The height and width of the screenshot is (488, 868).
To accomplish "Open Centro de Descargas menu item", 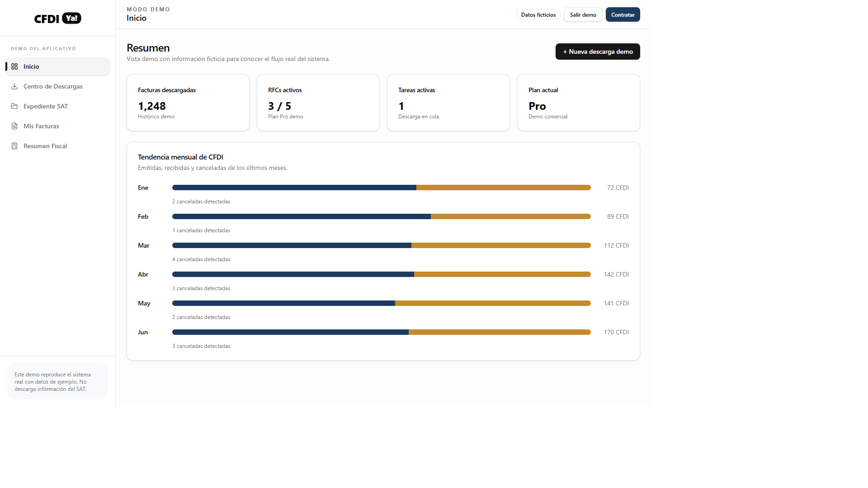I will 58,86.
